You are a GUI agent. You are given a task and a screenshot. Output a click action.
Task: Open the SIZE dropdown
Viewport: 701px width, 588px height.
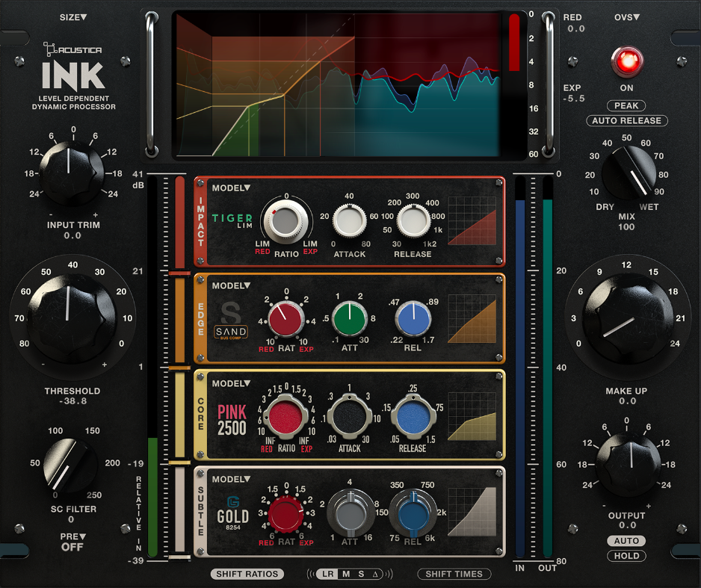pos(73,17)
